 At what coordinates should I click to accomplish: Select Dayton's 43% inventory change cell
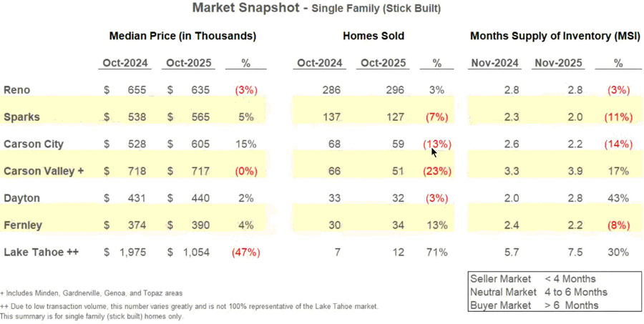[618, 197]
